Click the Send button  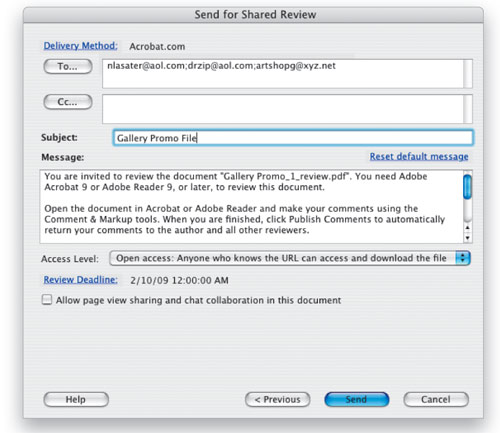tap(357, 399)
